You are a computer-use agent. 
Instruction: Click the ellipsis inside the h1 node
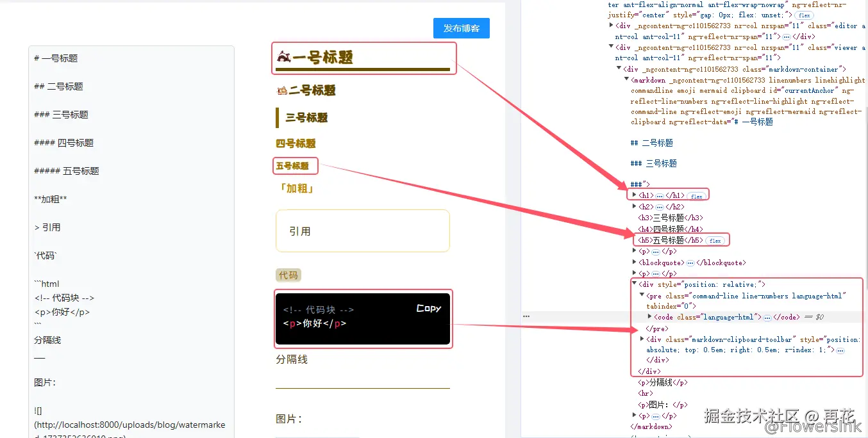point(659,195)
